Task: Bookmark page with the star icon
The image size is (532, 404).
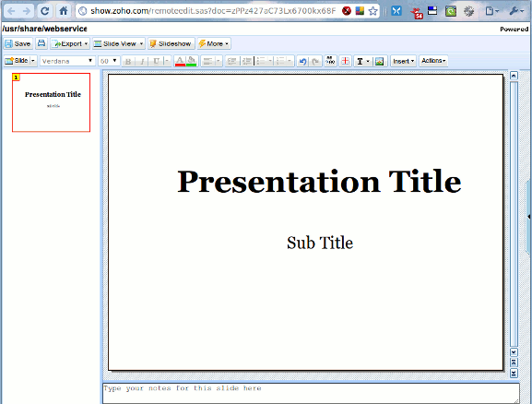Action: [x=372, y=11]
